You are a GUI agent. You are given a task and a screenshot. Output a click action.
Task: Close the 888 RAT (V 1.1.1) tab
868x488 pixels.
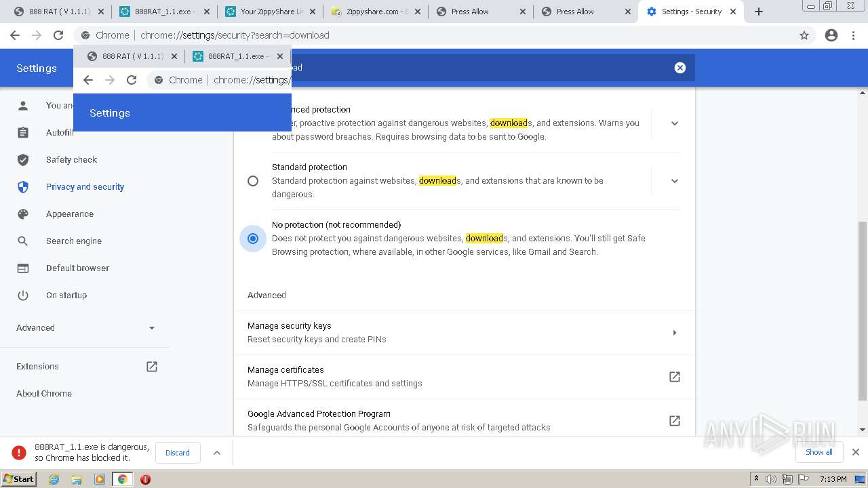(x=101, y=12)
